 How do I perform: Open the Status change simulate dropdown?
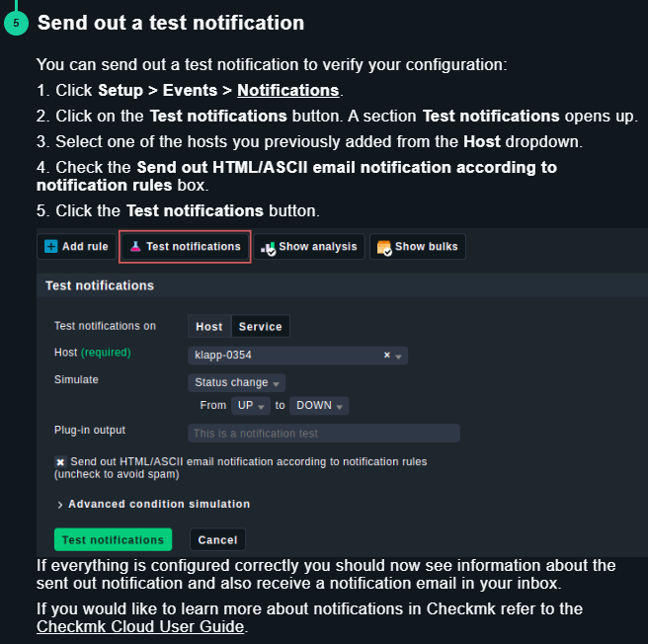point(236,382)
